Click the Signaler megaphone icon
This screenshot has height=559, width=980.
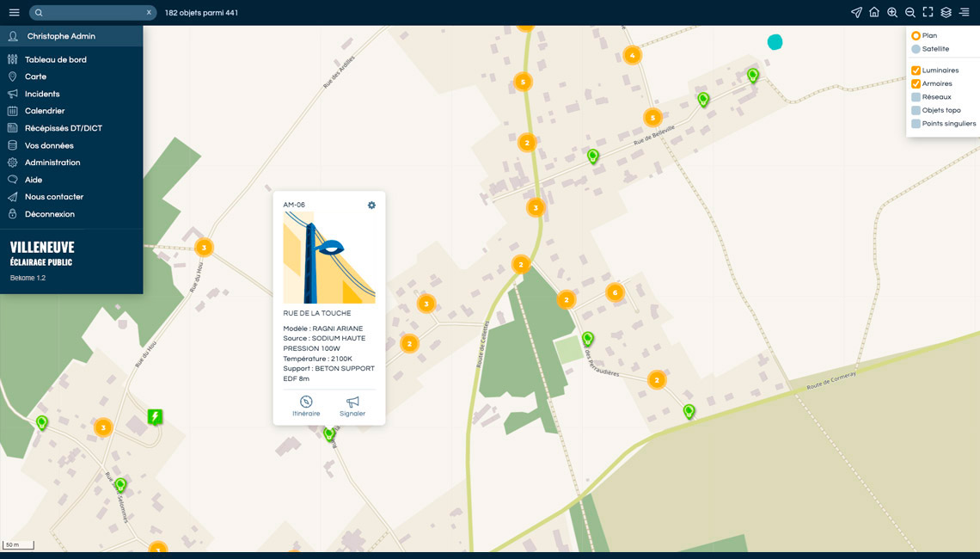point(352,402)
